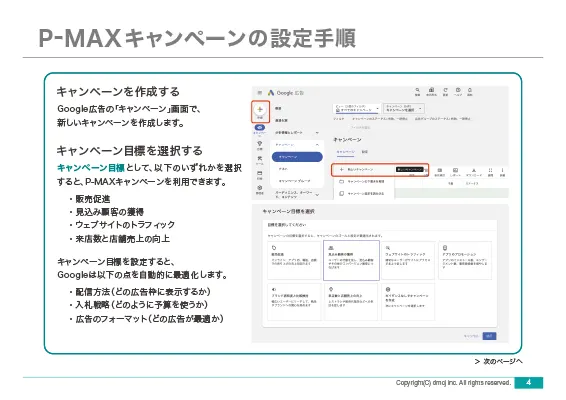Expand the Audiences, keywords section chevron

click(x=317, y=195)
